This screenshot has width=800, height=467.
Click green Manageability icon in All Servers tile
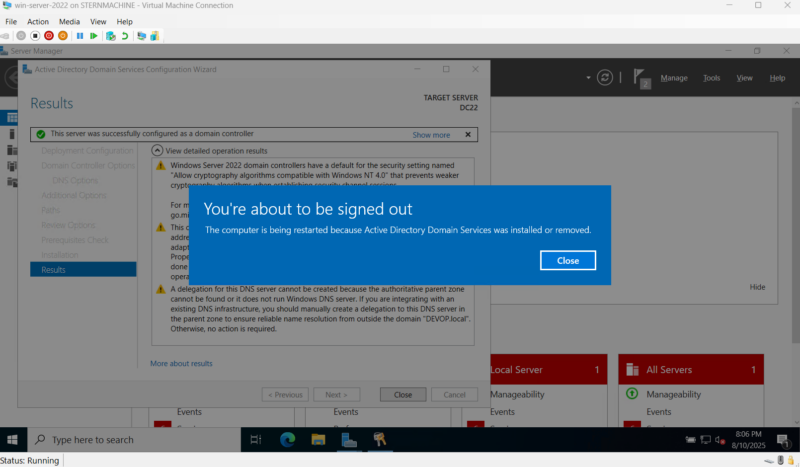632,394
